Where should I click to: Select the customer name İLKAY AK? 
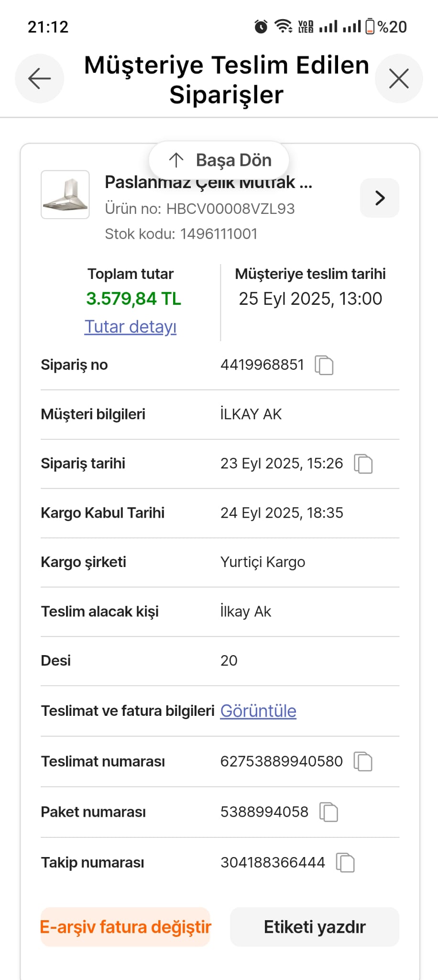251,414
